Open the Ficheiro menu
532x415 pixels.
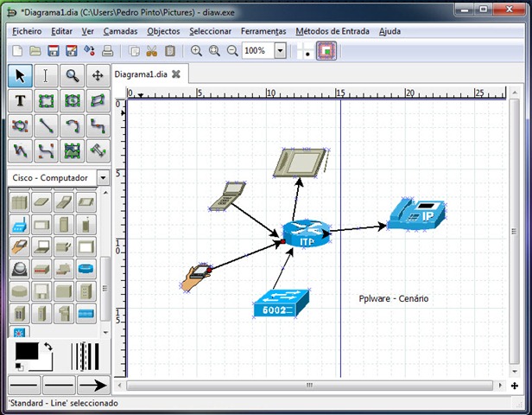point(27,31)
